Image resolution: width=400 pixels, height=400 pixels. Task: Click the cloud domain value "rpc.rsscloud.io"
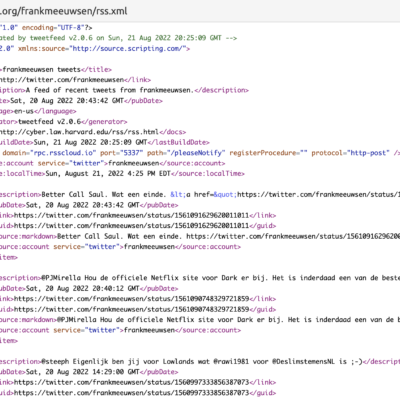click(x=63, y=153)
